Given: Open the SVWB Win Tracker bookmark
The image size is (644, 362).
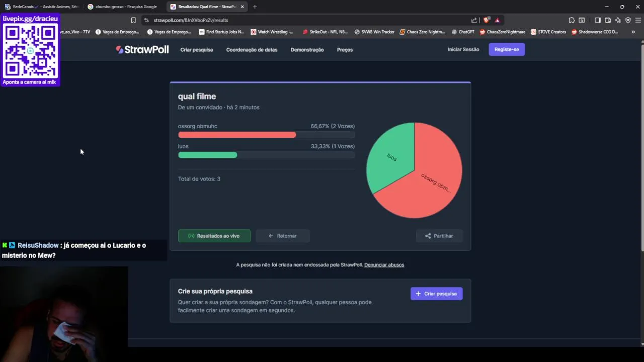Looking at the screenshot, I should click(x=374, y=32).
